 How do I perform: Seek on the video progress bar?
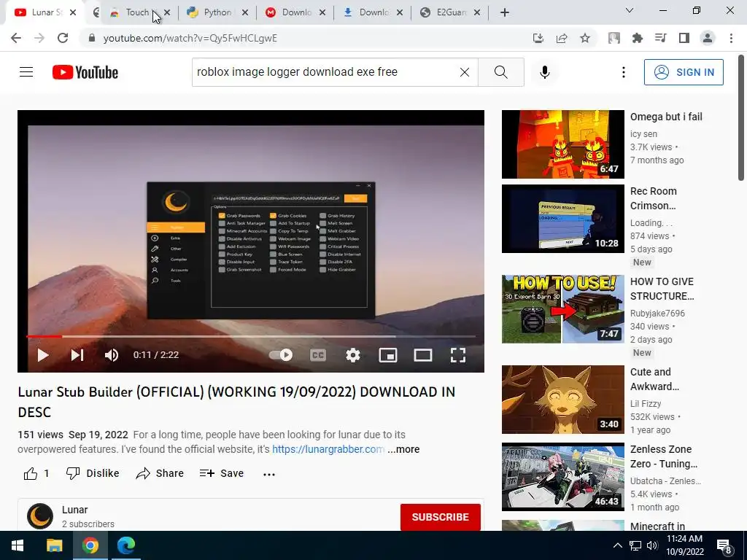click(x=251, y=336)
